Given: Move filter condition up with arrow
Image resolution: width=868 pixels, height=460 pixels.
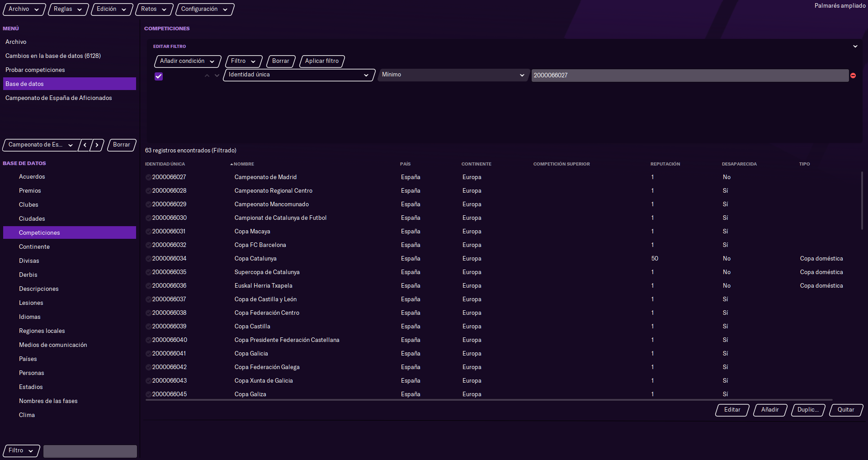Looking at the screenshot, I should coord(207,76).
